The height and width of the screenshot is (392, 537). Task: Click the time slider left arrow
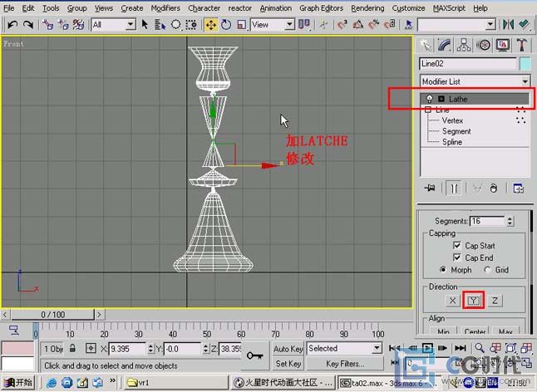(5, 315)
